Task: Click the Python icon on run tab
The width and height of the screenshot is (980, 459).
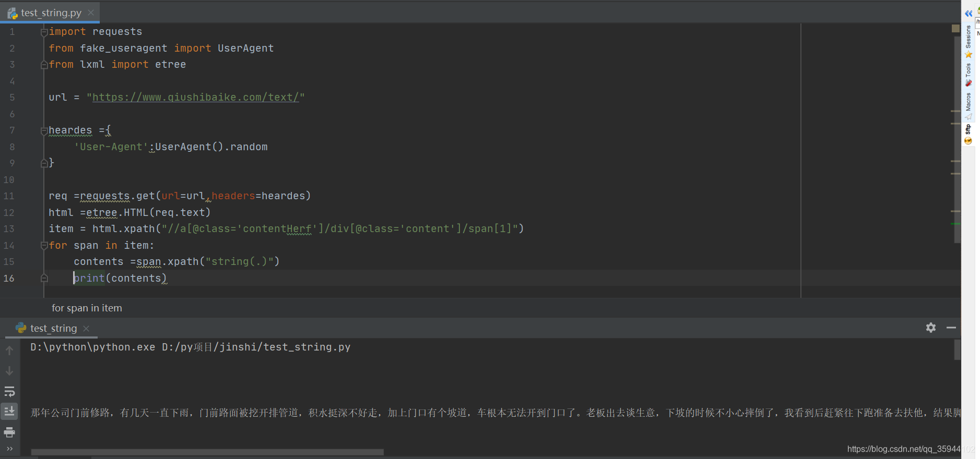Action: pos(21,328)
